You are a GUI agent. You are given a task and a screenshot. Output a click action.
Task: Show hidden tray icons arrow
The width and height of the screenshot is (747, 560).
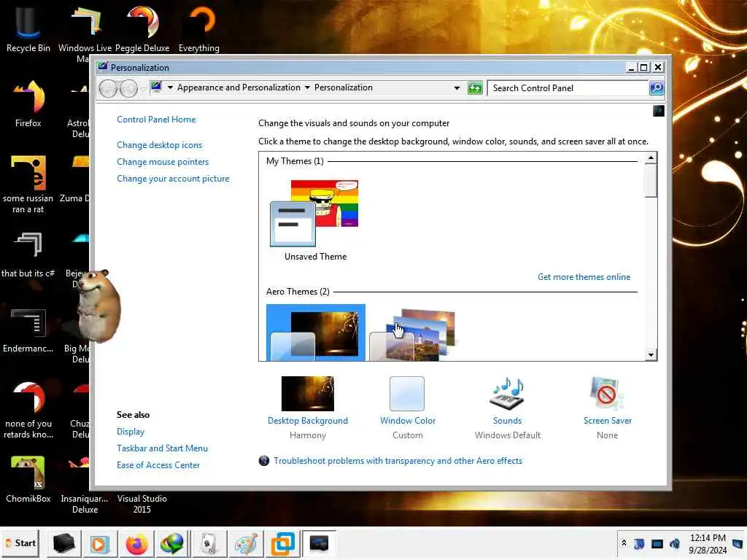pos(624,543)
